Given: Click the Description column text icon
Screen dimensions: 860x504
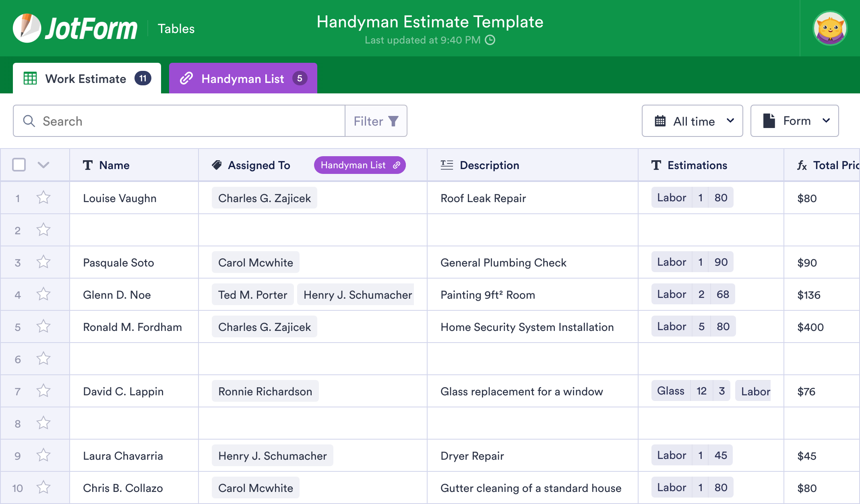Looking at the screenshot, I should coord(447,165).
